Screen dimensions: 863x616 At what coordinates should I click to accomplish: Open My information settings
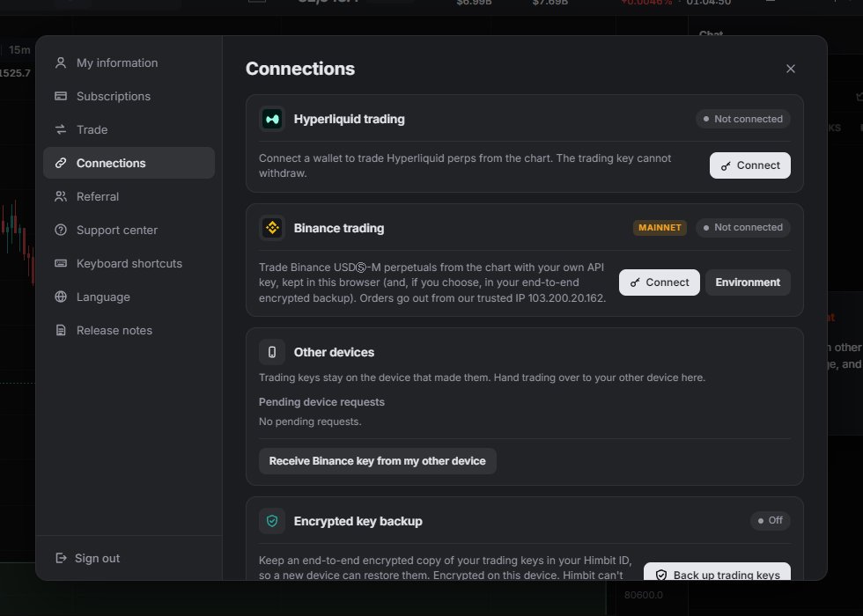pos(129,62)
